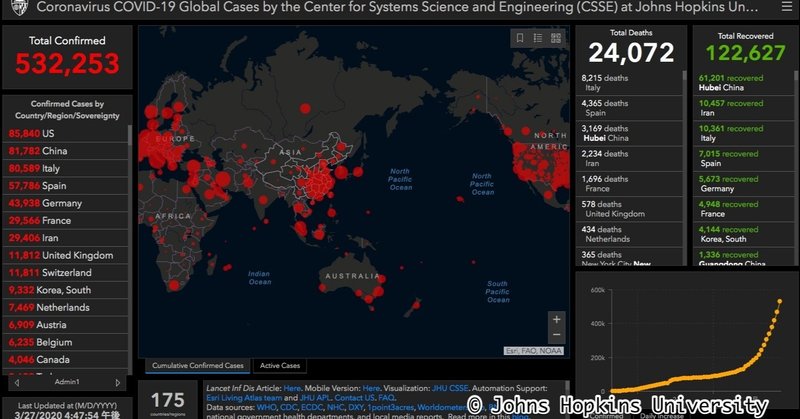This screenshot has width=800, height=419.
Task: Open the Lancet Inf Dis Article Here link
Action: click(292, 388)
